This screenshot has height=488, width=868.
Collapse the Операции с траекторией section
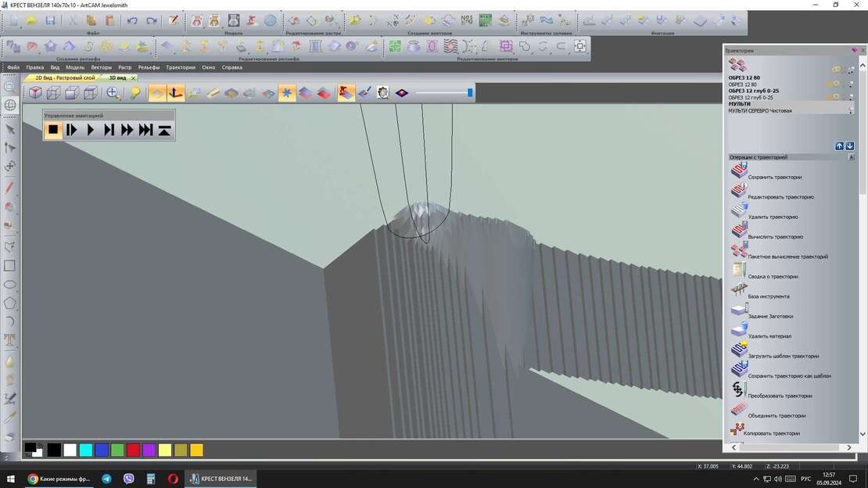pos(852,157)
